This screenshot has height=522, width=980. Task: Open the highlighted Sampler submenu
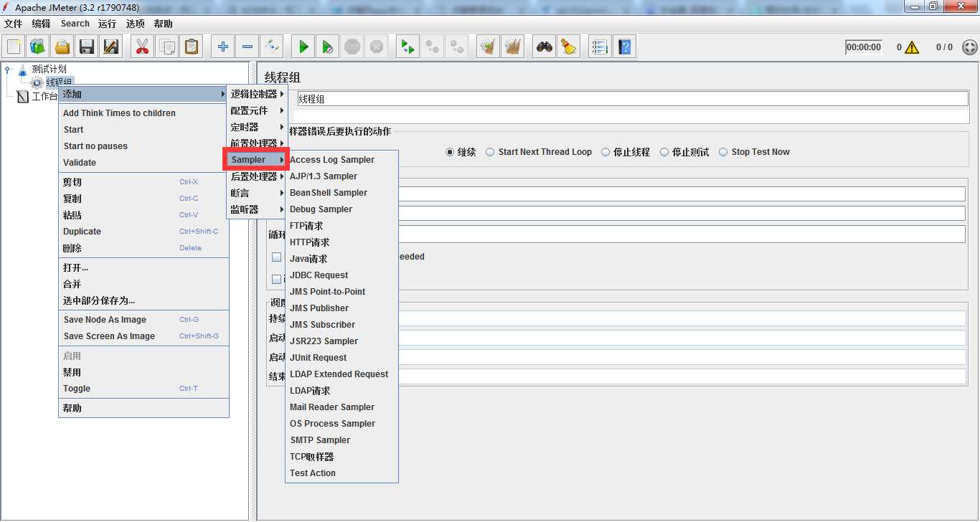tap(256, 160)
